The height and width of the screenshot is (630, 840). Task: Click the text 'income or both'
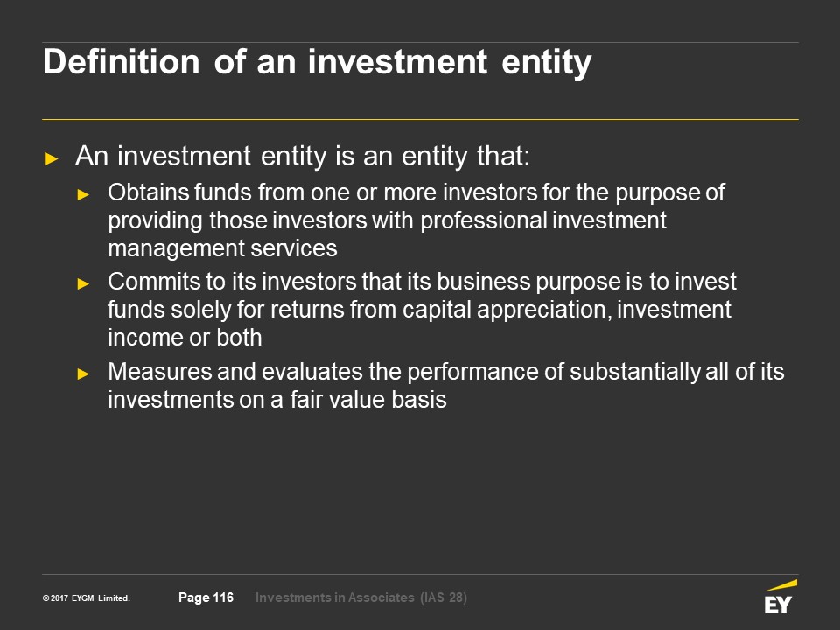(185, 338)
